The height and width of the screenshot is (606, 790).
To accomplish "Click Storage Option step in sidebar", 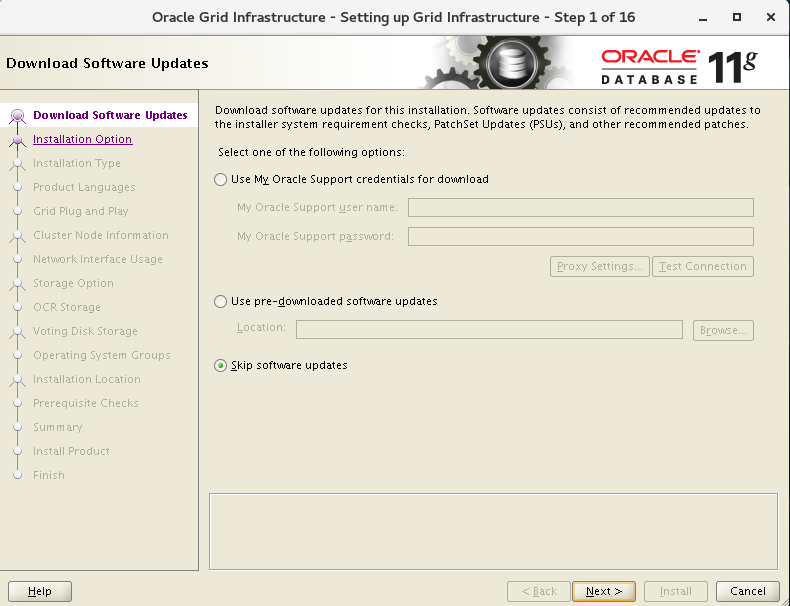I will click(x=73, y=283).
